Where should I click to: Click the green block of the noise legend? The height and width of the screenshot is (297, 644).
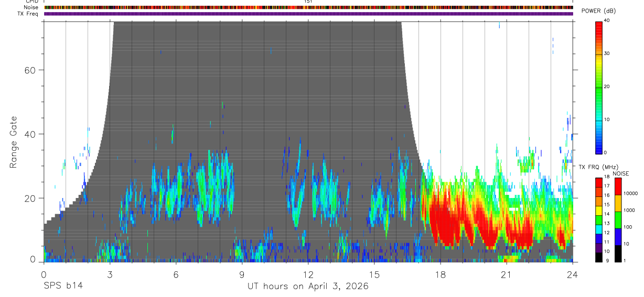coord(619,219)
